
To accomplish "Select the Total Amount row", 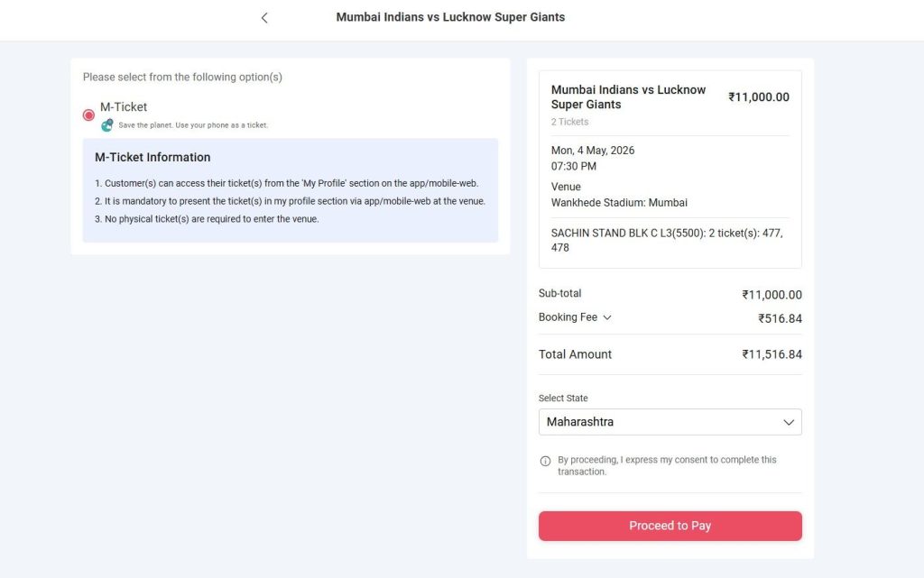I will pyautogui.click(x=575, y=353).
